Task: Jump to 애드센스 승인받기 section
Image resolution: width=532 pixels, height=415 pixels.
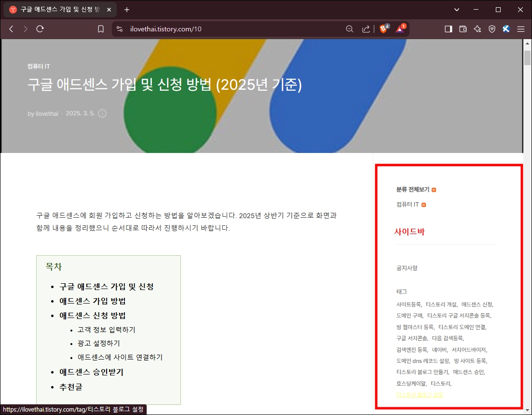Action: pyautogui.click(x=91, y=372)
